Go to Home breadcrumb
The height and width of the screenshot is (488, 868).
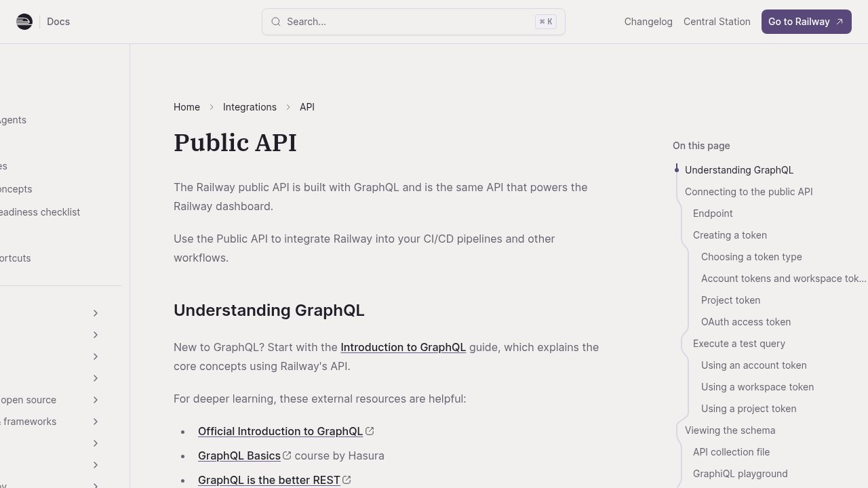pyautogui.click(x=186, y=107)
